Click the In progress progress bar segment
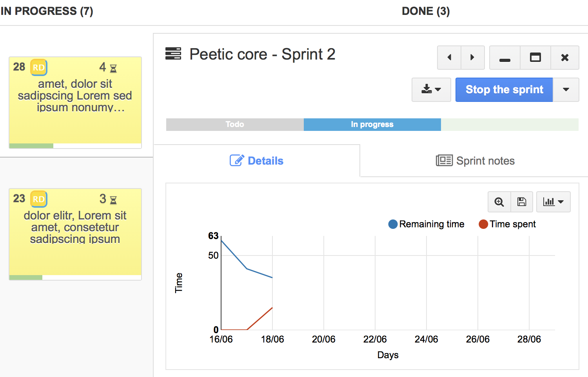The width and height of the screenshot is (588, 377). tap(372, 125)
